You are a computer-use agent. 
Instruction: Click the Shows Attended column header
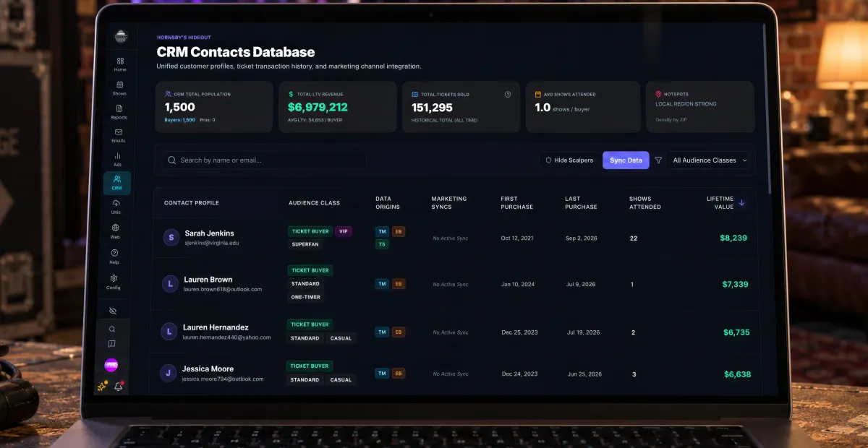[645, 203]
